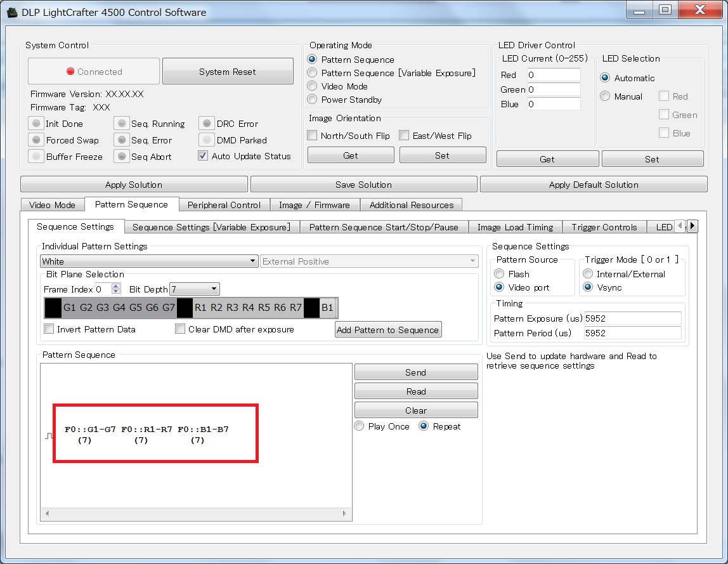
Task: Click the DLP LightCrafter app icon in title bar
Action: click(x=13, y=13)
